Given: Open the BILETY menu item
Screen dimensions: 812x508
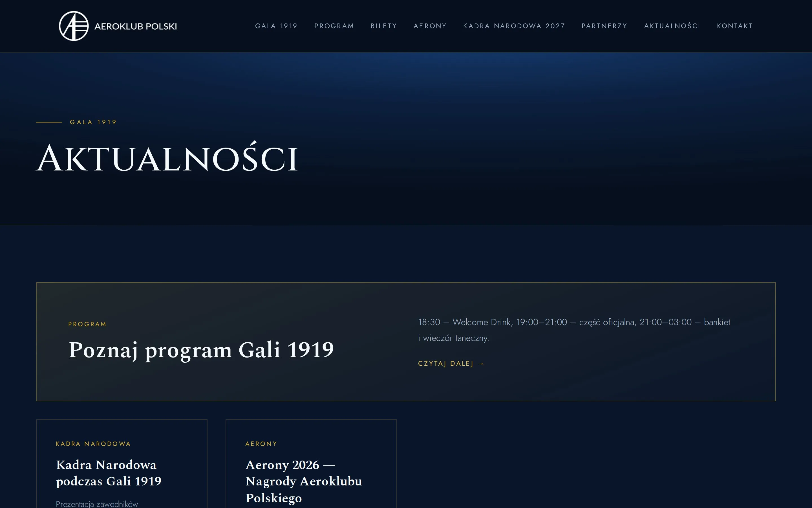Looking at the screenshot, I should (383, 26).
